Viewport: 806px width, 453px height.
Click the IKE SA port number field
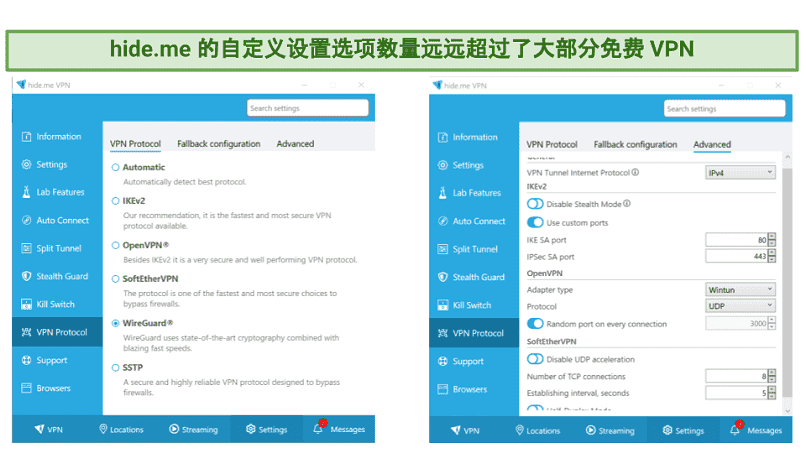pyautogui.click(x=736, y=240)
